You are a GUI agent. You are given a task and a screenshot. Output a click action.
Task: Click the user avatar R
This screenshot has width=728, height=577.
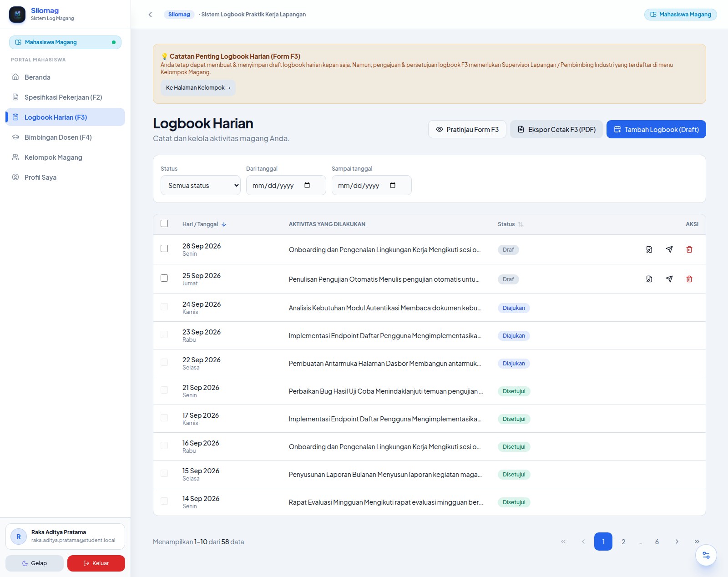19,537
